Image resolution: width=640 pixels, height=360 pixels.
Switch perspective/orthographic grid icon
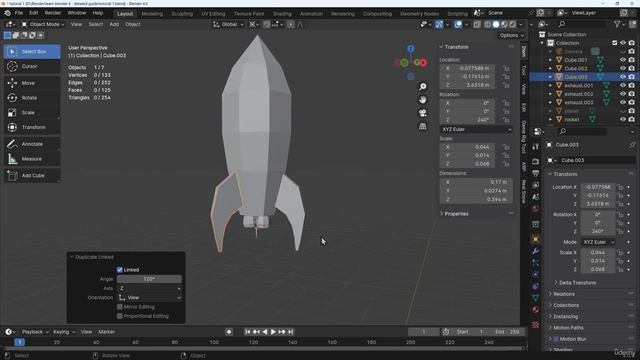tap(422, 126)
